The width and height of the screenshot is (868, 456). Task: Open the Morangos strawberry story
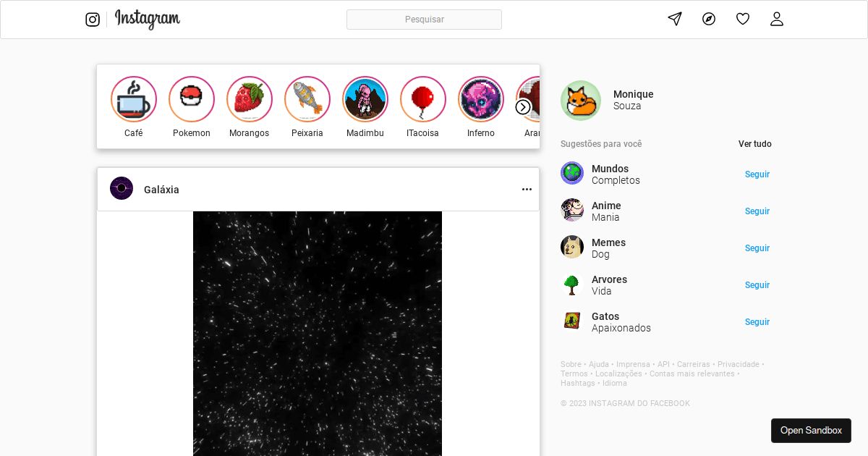click(249, 98)
